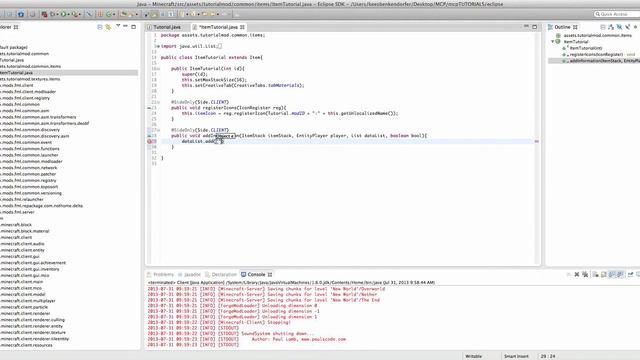Viewport: 640px width, 360px height.
Task: Open Package Explorer view menu triangle
Action: (118, 26)
